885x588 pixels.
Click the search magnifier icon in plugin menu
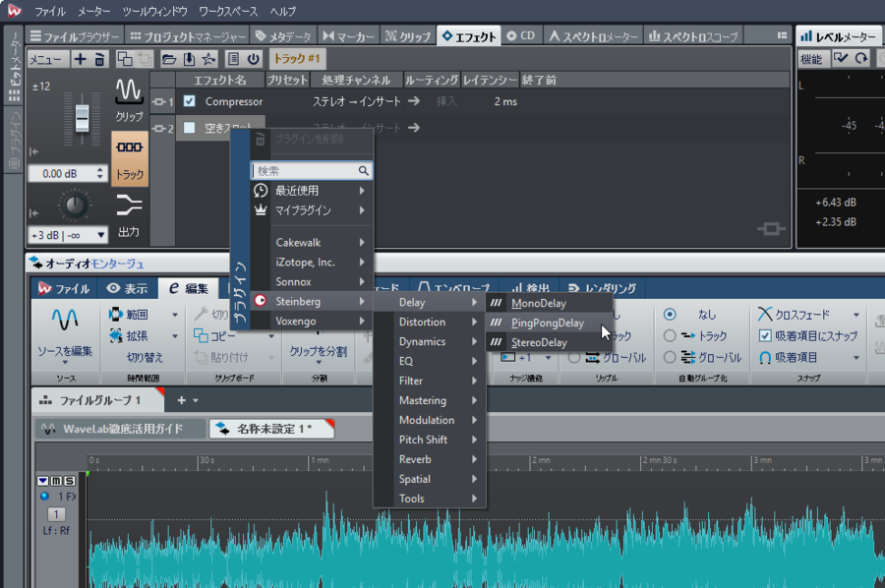point(363,170)
